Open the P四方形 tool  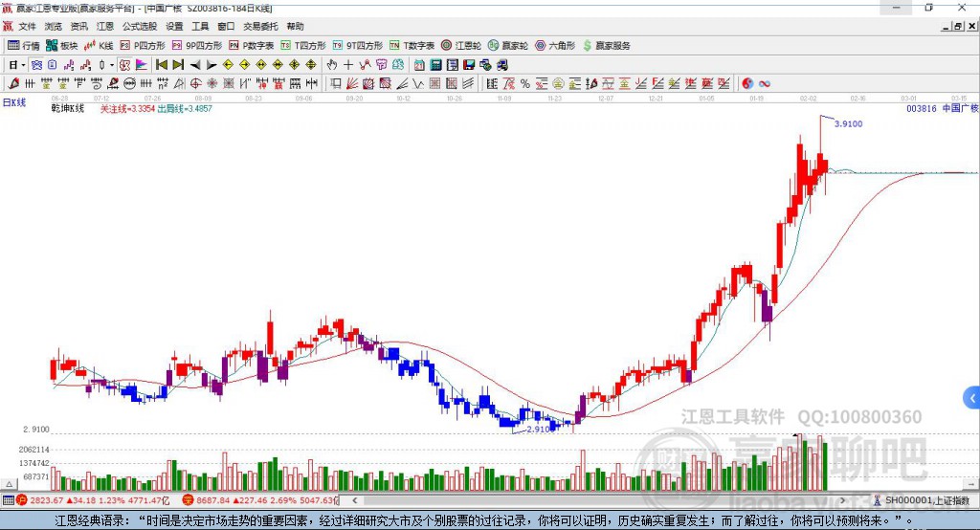click(x=143, y=46)
